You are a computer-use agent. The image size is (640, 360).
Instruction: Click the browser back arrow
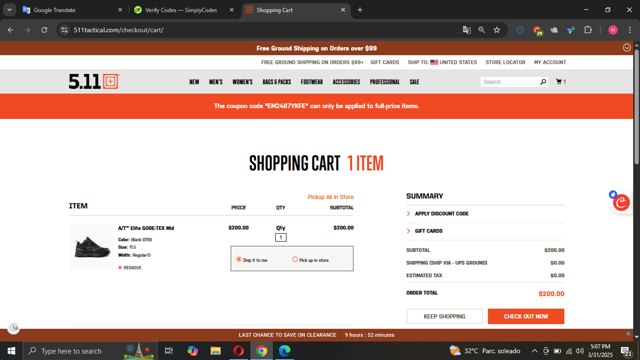click(x=11, y=30)
